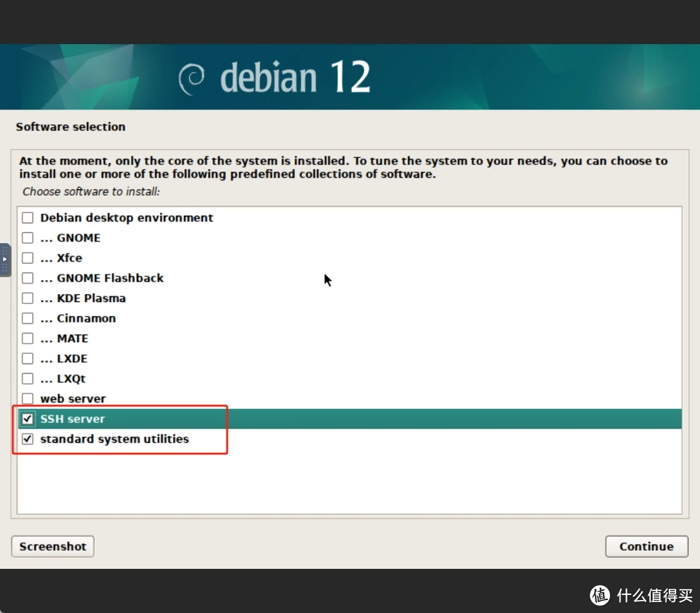
Task: Check the Xfce option box
Action: tap(28, 258)
